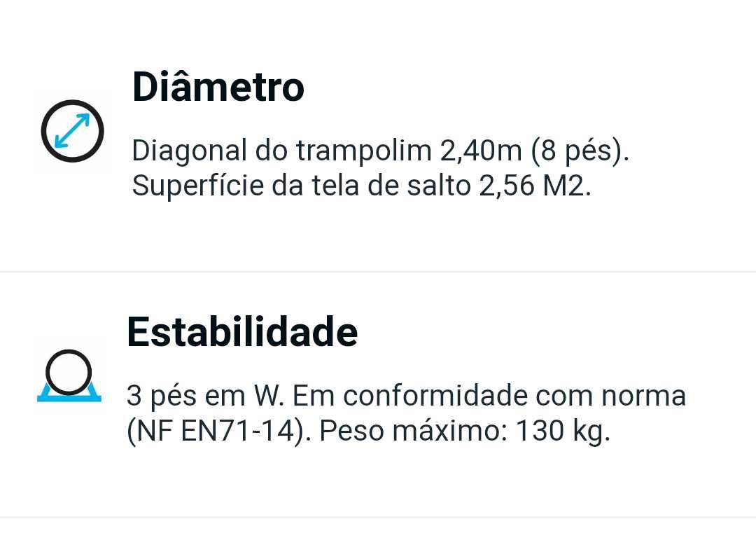Click the '2,56 M2' surface value
756x552 pixels.
535,186
